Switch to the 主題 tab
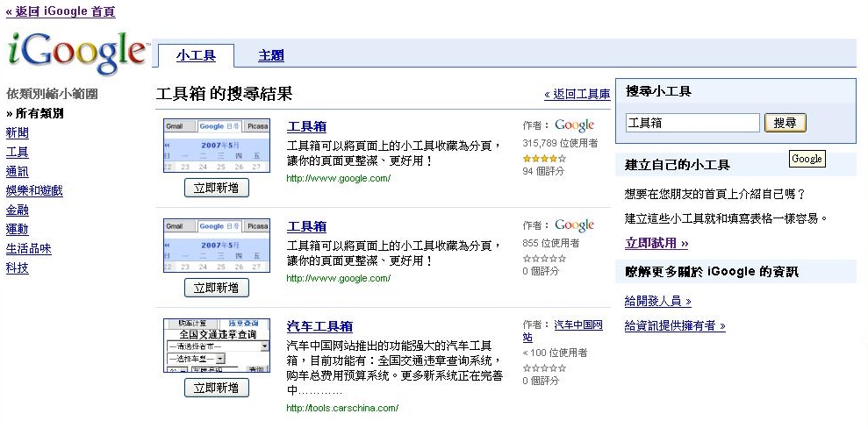The width and height of the screenshot is (868, 428). [271, 55]
